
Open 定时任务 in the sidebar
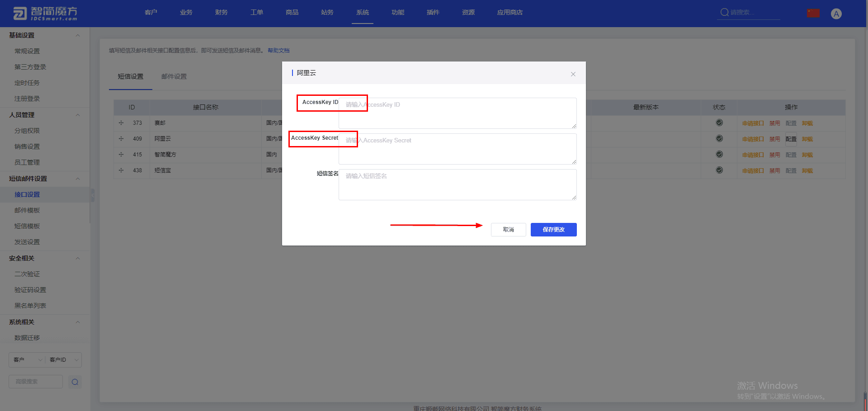(x=27, y=83)
